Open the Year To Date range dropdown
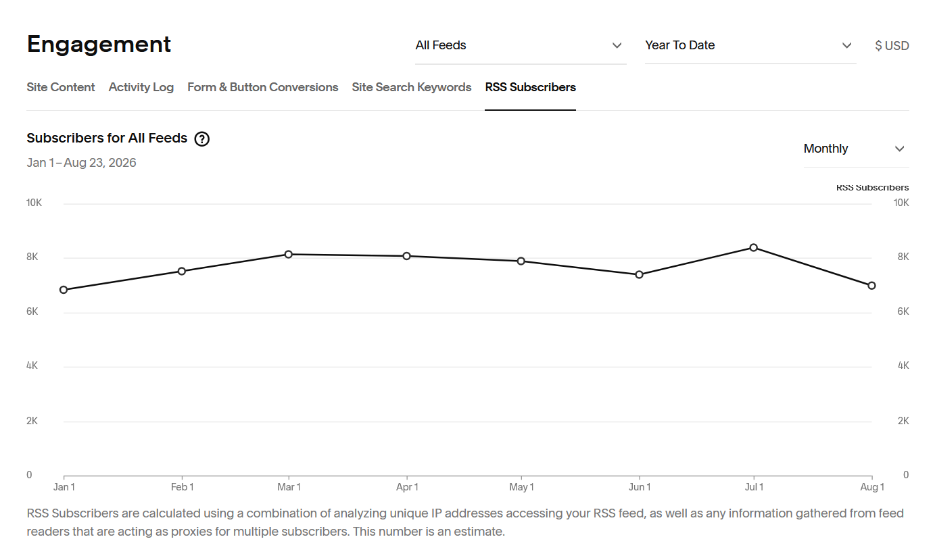The image size is (935, 560). point(750,46)
